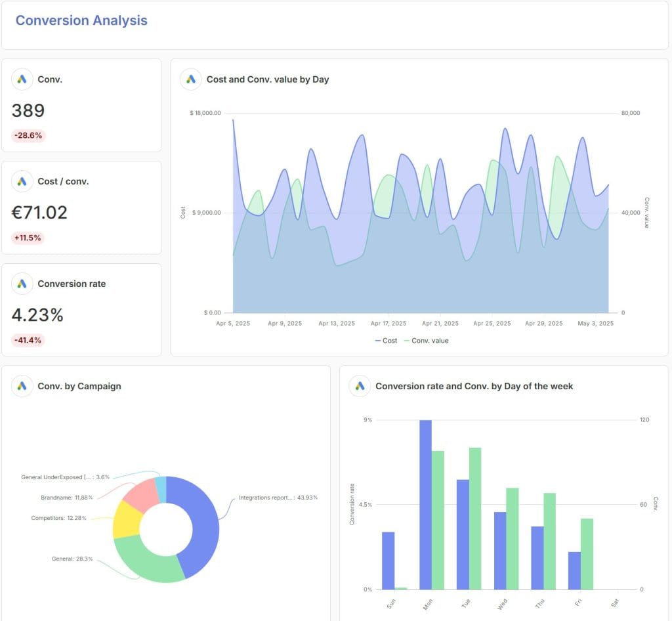The height and width of the screenshot is (621, 672).
Task: Click the Google Ads icon on the Conv. by Campaign panel
Action: pyautogui.click(x=22, y=386)
